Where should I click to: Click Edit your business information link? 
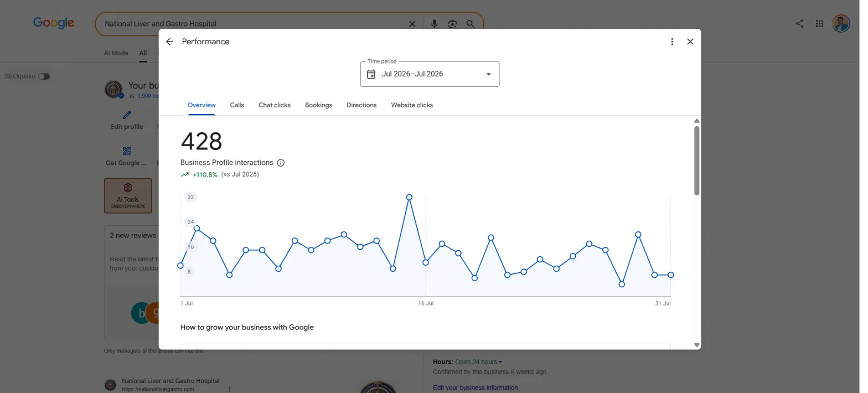click(x=476, y=387)
